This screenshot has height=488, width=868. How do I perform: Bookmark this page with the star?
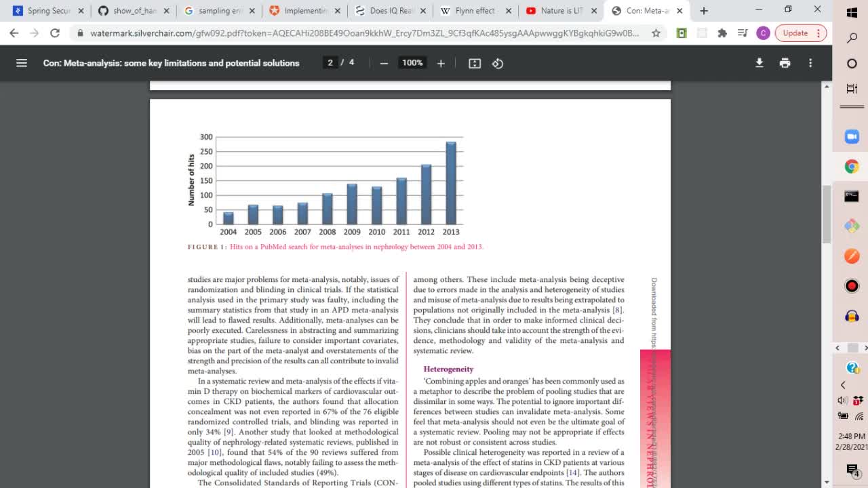(x=656, y=33)
